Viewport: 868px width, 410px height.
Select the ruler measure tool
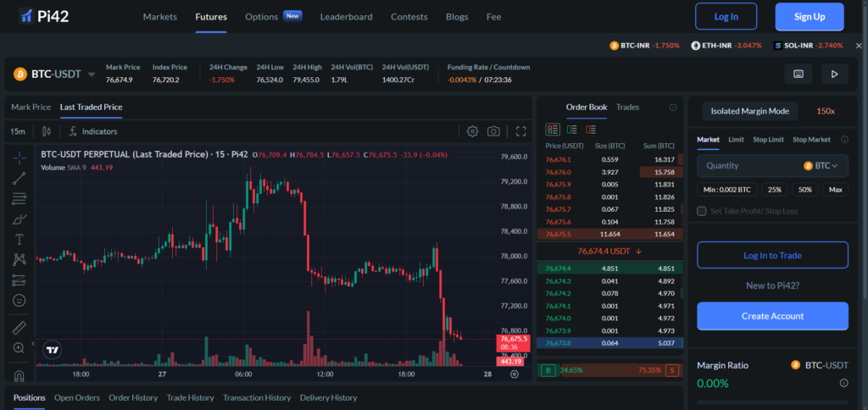tap(19, 328)
